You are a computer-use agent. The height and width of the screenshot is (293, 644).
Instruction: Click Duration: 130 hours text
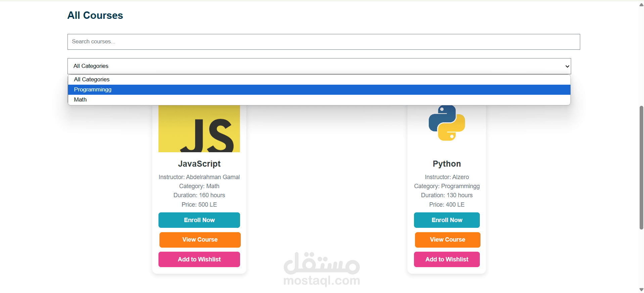(x=447, y=195)
